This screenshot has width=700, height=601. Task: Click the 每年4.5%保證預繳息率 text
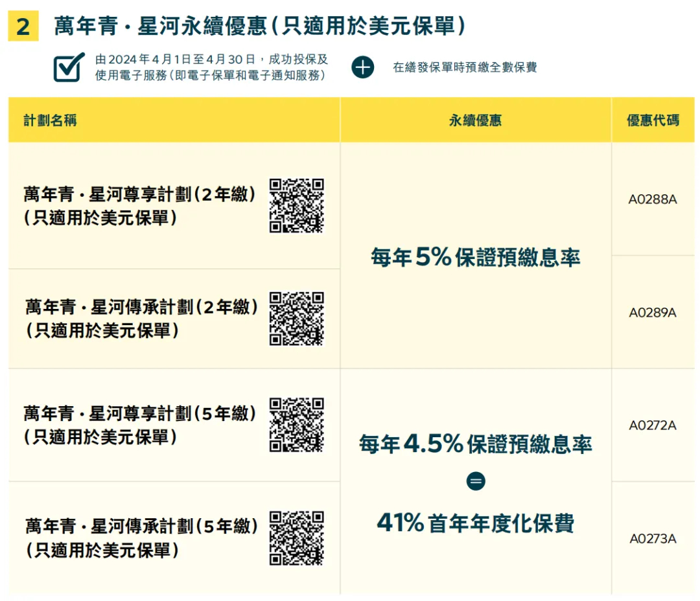(x=476, y=444)
